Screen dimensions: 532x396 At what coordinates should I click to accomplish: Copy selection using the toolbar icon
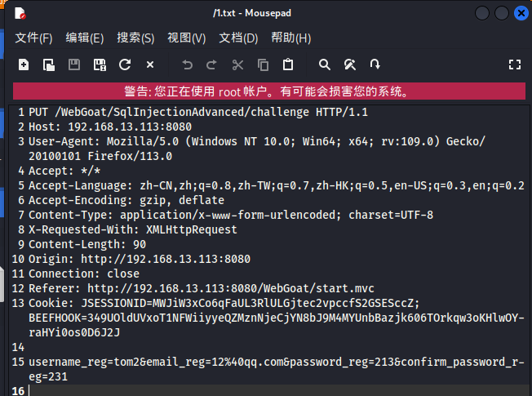point(263,65)
